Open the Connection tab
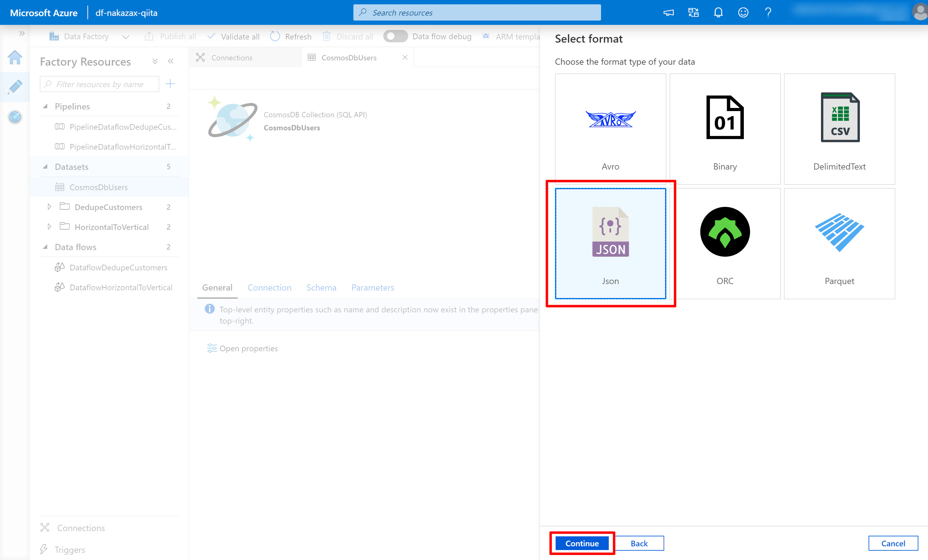The height and width of the screenshot is (560, 928). pos(269,287)
